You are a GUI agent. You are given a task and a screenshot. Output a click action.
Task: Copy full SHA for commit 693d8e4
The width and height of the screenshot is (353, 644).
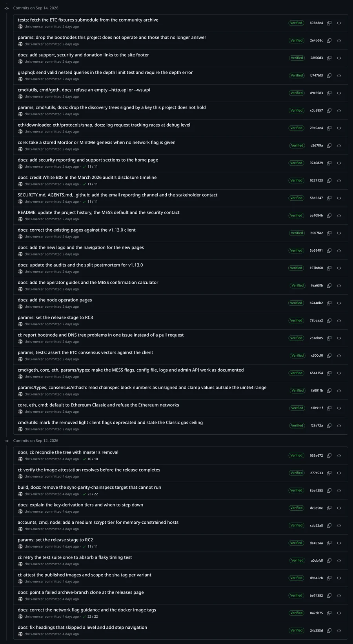click(x=329, y=23)
